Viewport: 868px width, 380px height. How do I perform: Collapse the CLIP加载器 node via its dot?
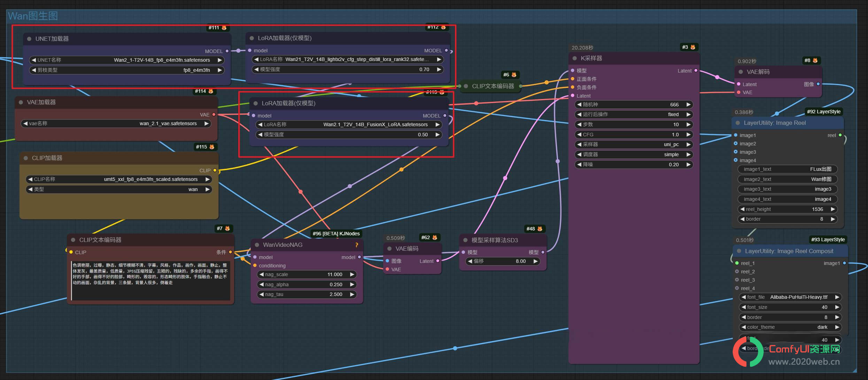coord(26,158)
